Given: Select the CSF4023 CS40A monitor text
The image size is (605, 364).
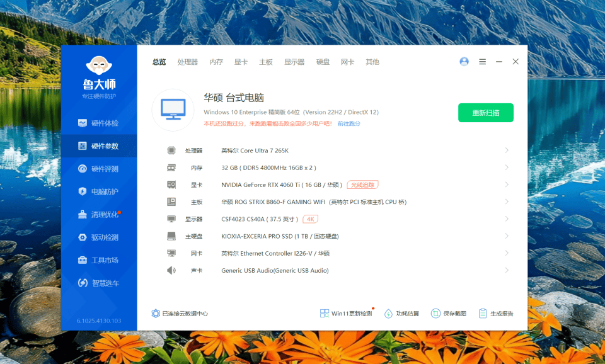Looking at the screenshot, I should point(260,219).
